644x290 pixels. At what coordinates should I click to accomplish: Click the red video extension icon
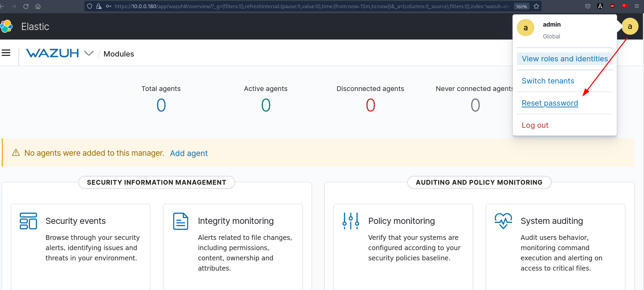click(x=625, y=6)
